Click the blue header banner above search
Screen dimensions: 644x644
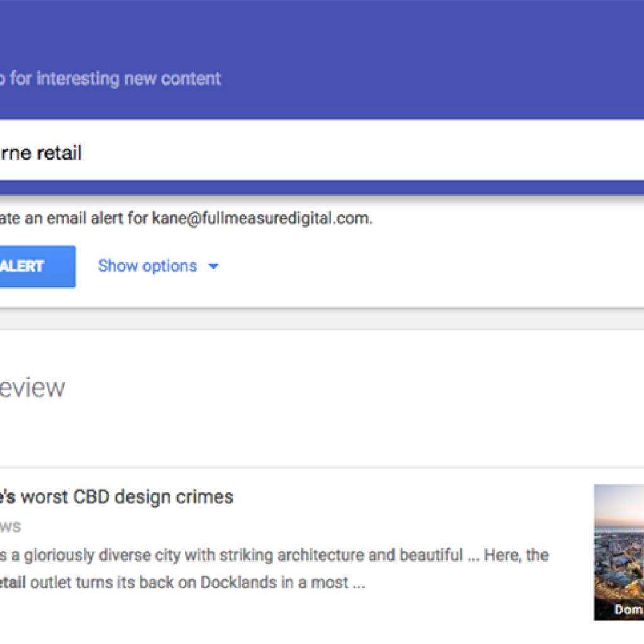pyautogui.click(x=377, y=38)
